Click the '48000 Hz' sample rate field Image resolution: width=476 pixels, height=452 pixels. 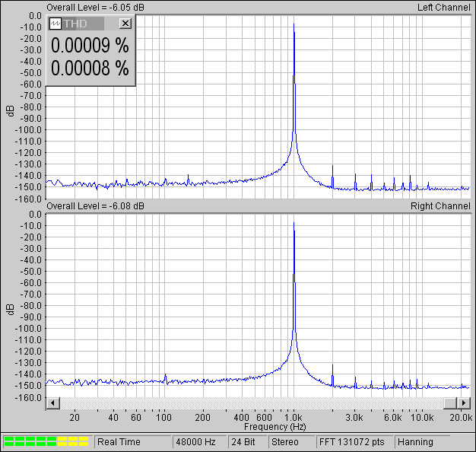[200, 441]
